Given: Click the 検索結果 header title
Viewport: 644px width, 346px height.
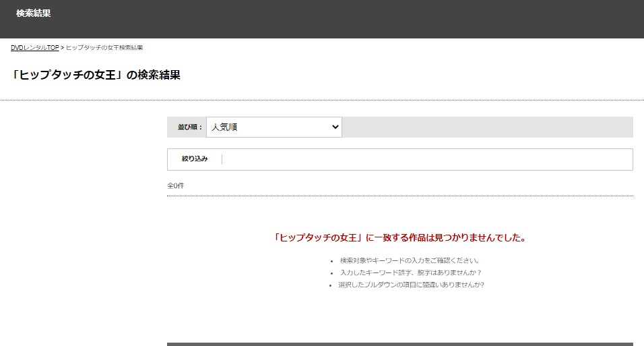Looking at the screenshot, I should click(33, 13).
